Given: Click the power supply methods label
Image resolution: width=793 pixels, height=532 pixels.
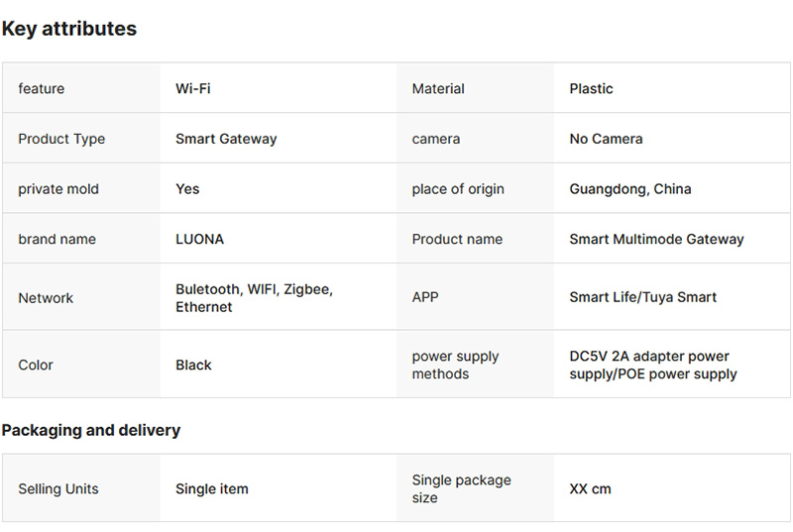Looking at the screenshot, I should pos(455,365).
